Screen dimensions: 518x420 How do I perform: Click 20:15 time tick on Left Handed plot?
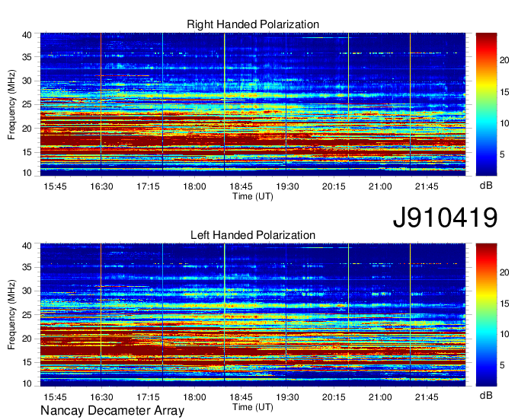coord(334,397)
